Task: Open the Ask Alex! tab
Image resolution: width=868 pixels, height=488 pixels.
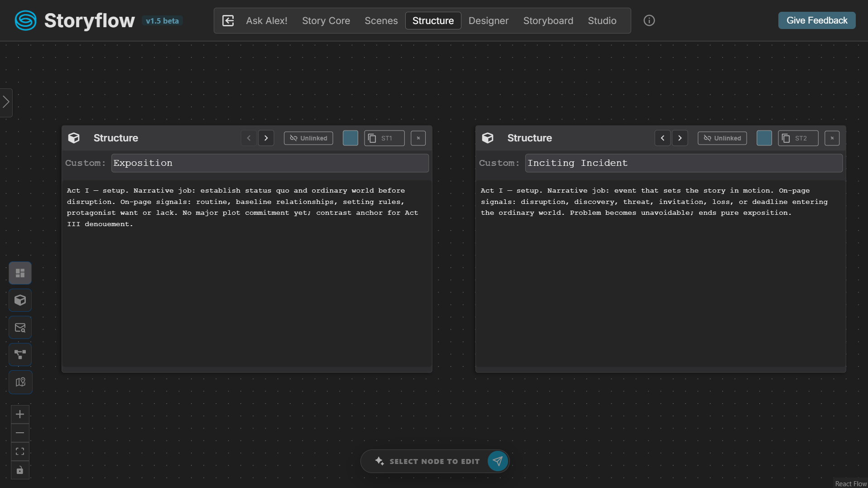Action: [x=267, y=20]
